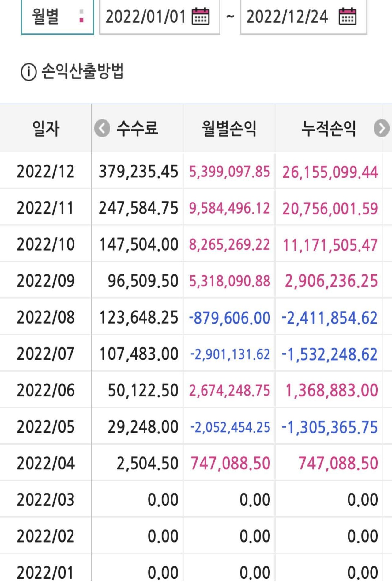Select the 2022/12 row date
Viewport: 392px width, 583px height.
point(46,171)
